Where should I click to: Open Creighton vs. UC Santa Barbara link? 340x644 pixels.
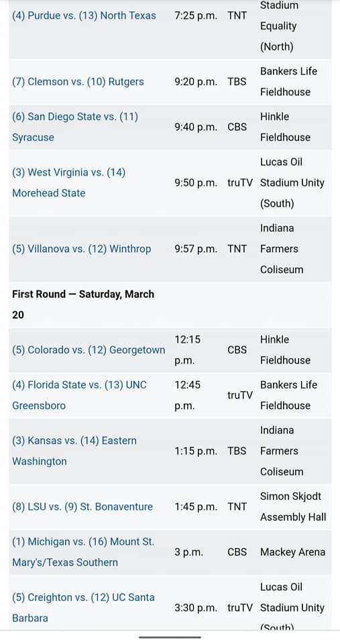(x=83, y=608)
